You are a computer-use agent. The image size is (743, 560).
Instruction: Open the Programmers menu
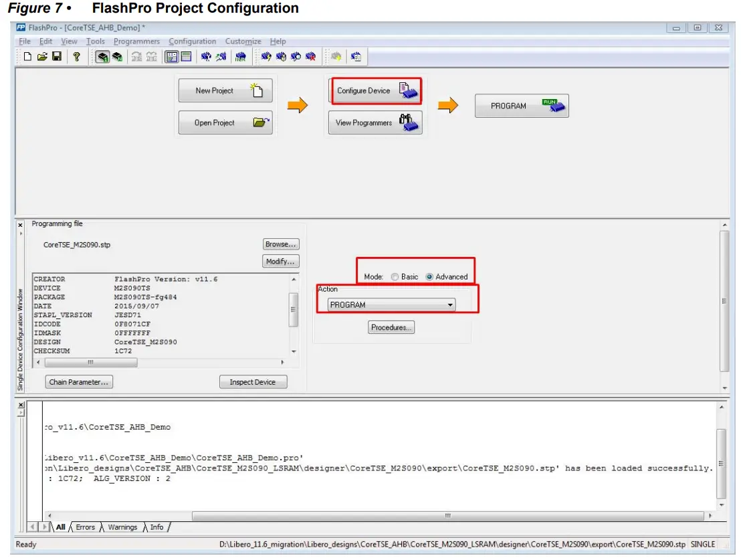137,41
